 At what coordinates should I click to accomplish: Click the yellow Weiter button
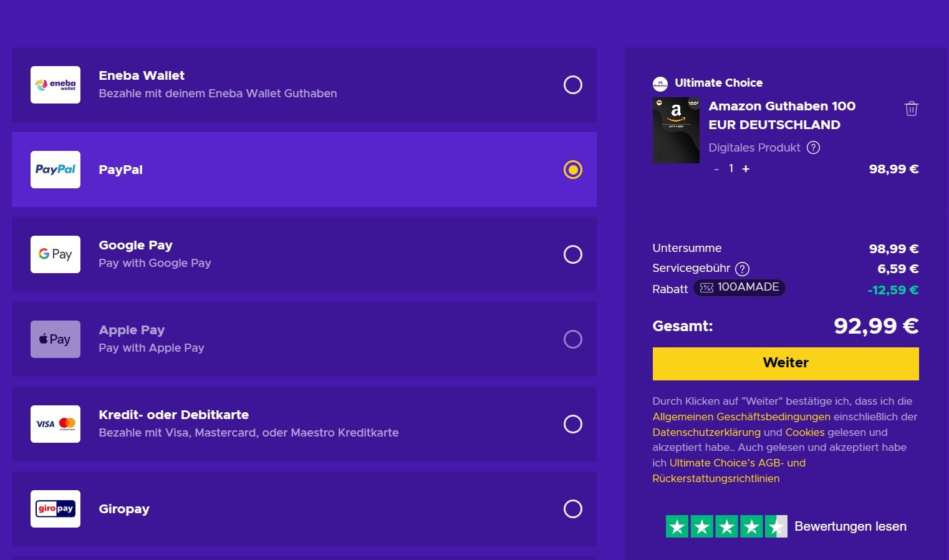pyautogui.click(x=786, y=364)
